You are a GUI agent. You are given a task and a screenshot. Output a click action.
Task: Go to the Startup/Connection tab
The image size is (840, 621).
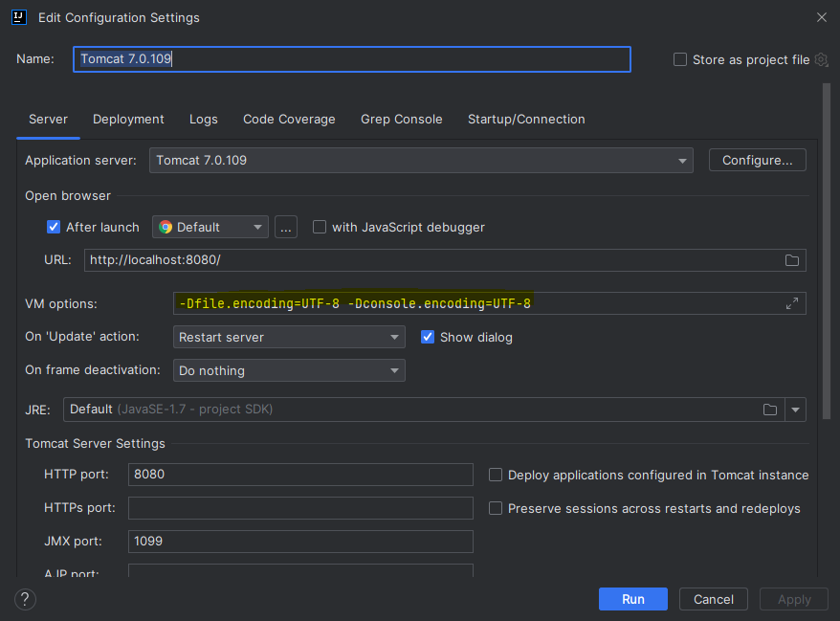[x=526, y=119]
